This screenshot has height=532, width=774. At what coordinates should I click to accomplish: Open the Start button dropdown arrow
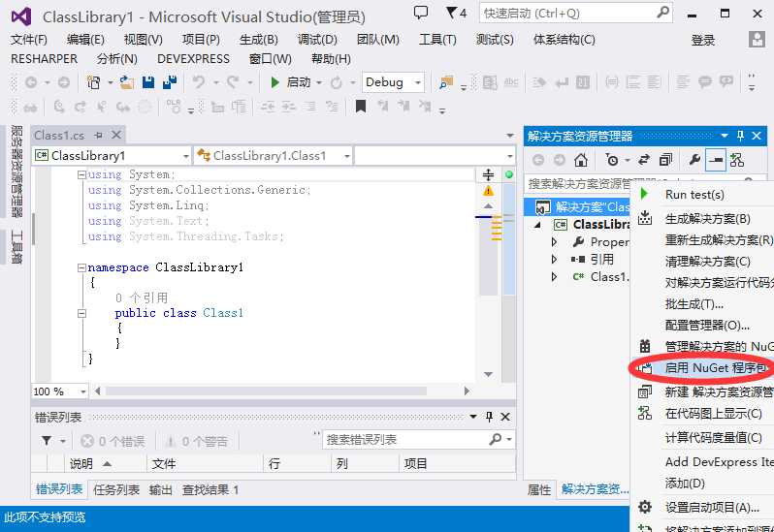click(319, 82)
